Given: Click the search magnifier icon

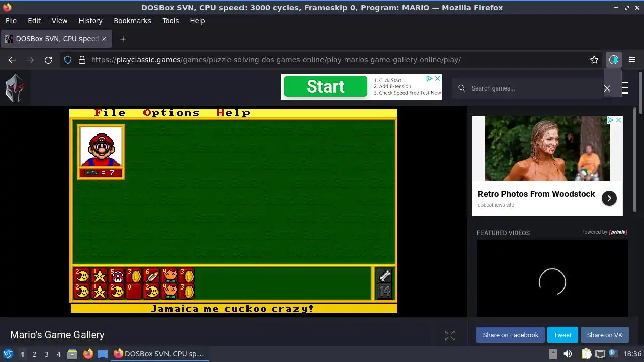Looking at the screenshot, I should [x=461, y=88].
